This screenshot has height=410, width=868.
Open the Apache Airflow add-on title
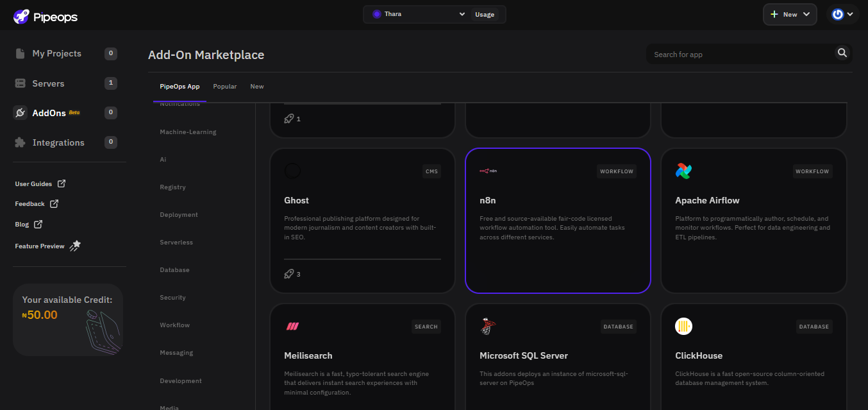tap(707, 200)
